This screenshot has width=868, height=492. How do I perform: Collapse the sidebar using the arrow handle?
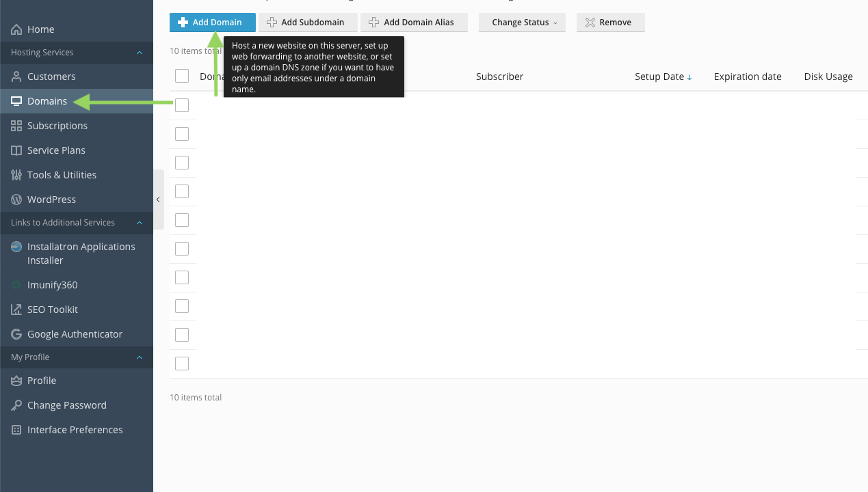(x=158, y=200)
